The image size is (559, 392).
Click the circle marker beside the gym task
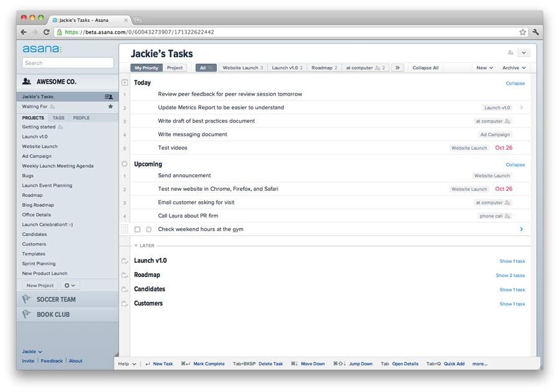[x=148, y=229]
